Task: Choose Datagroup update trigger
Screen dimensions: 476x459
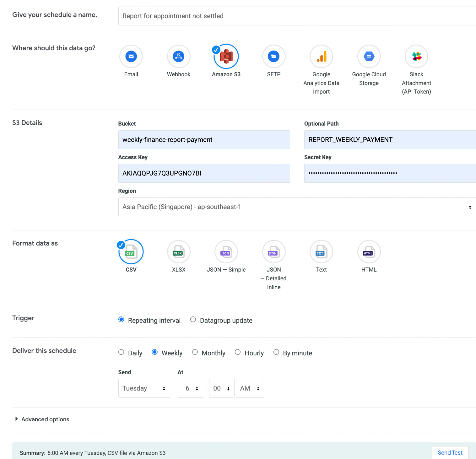Action: tap(193, 320)
